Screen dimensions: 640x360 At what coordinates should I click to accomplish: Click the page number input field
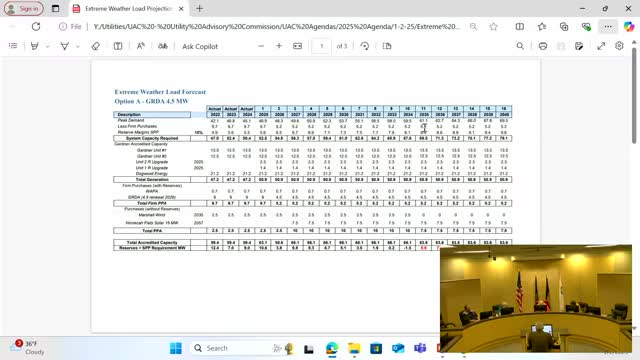click(321, 46)
